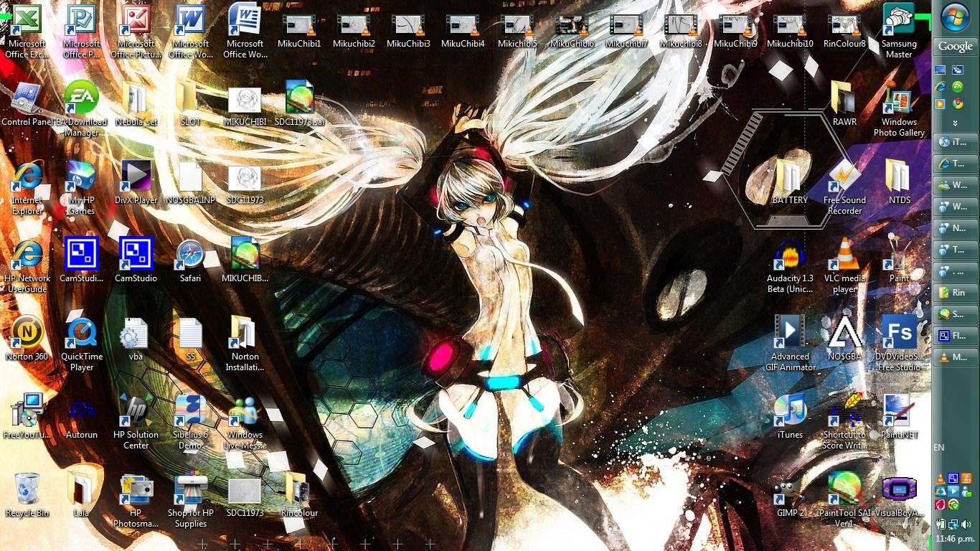Switch to the VLC taskbar button
Screen dimensions: 980x551
click(956, 357)
